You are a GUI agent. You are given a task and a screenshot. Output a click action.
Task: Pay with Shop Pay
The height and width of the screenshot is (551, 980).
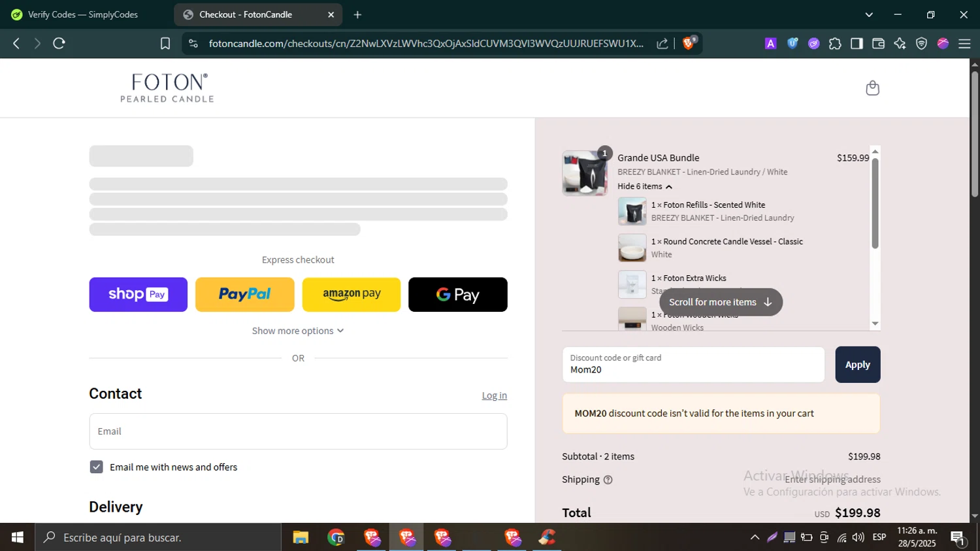(139, 294)
